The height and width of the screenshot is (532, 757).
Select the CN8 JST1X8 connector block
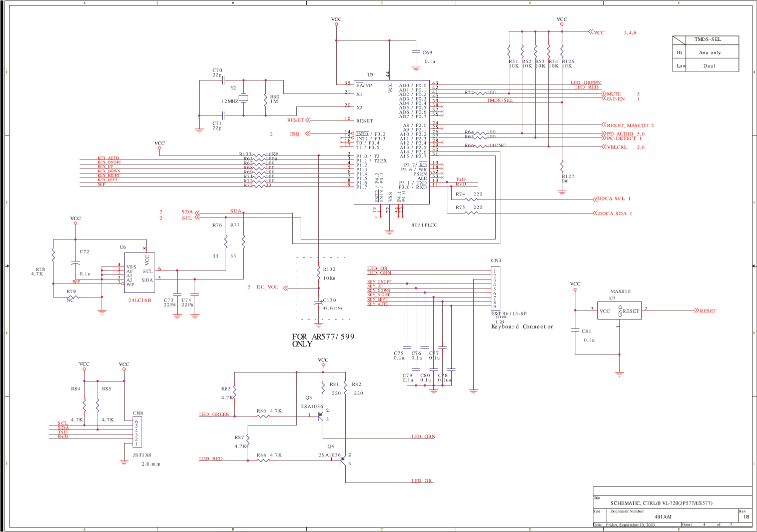pos(138,432)
